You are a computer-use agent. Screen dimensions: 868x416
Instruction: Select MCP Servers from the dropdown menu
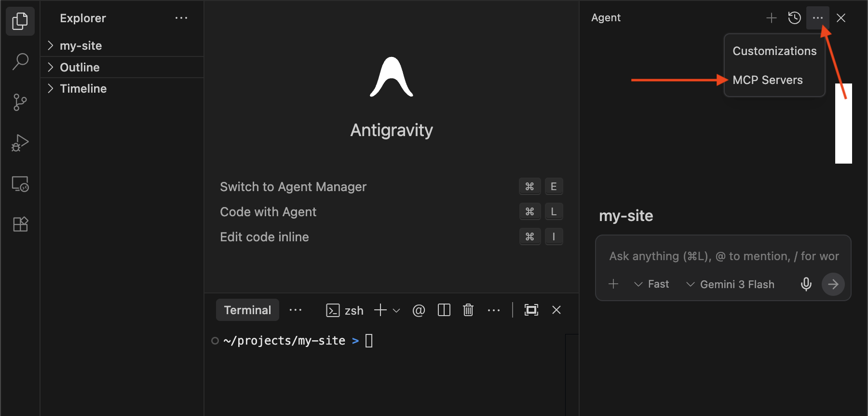pyautogui.click(x=768, y=80)
